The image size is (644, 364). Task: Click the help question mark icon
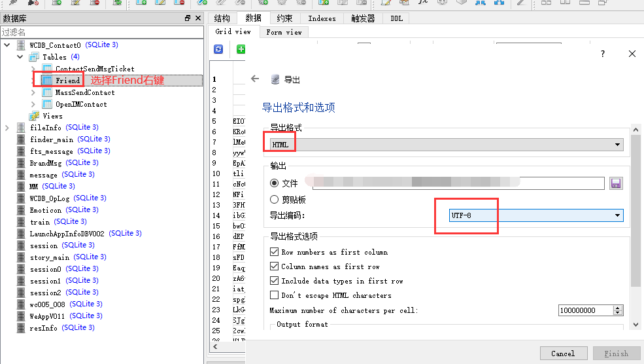point(602,54)
